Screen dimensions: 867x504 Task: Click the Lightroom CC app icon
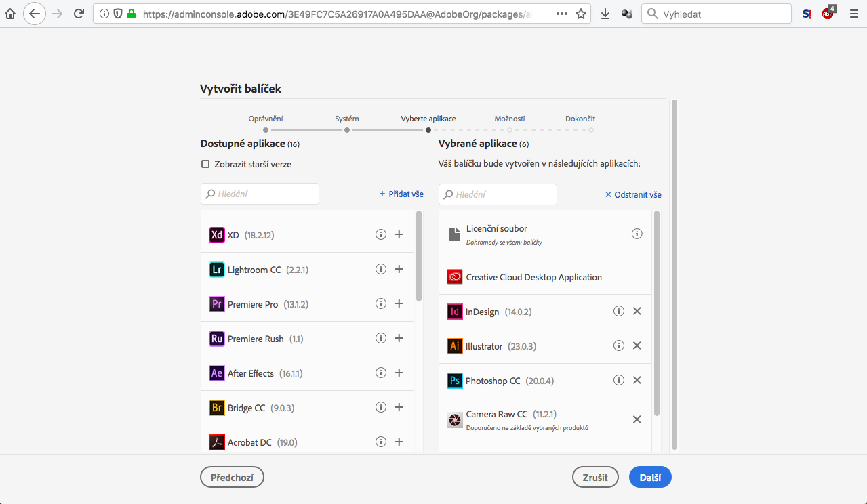click(217, 270)
